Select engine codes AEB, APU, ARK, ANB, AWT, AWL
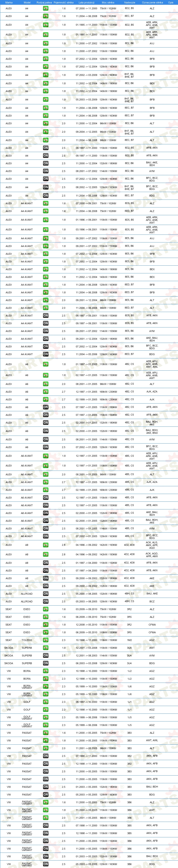Screen dimensions: 178x868 tap(152, 364)
